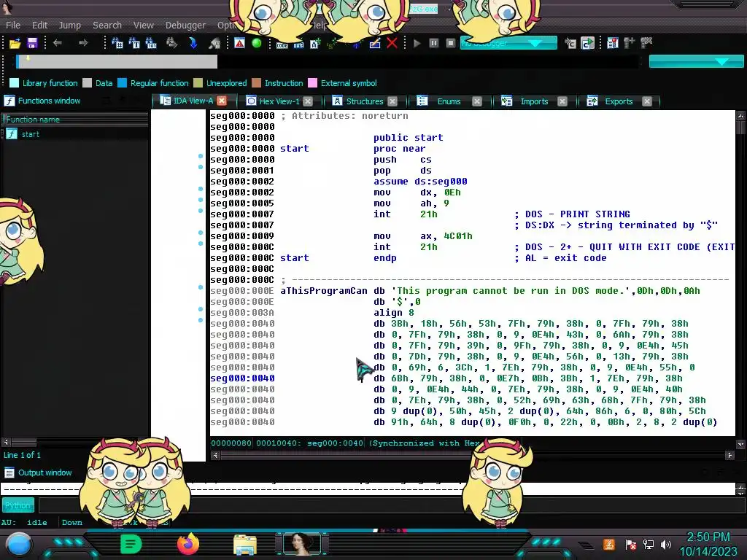747x560 pixels.
Task: Open text search binoculars icon
Action: point(134,43)
